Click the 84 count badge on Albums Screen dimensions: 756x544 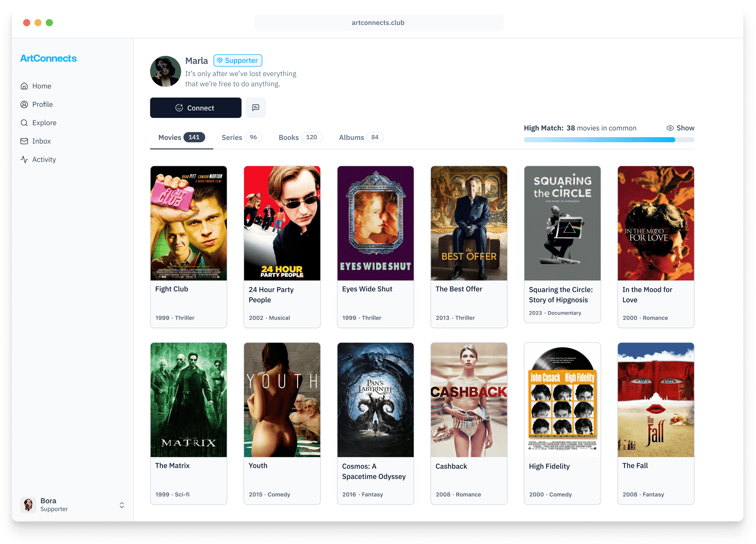(x=375, y=137)
